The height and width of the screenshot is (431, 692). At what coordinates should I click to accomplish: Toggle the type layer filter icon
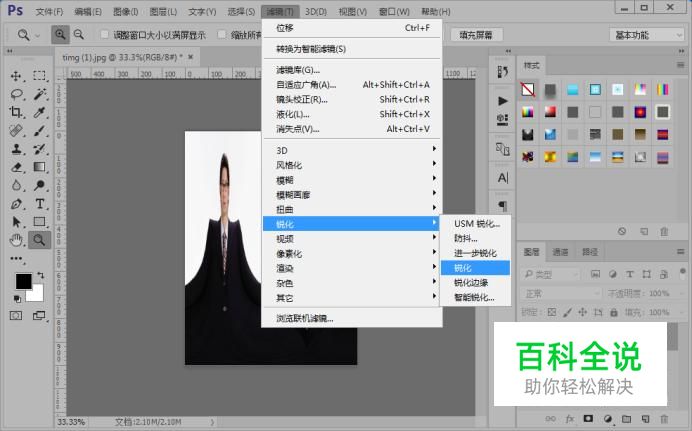click(x=630, y=274)
